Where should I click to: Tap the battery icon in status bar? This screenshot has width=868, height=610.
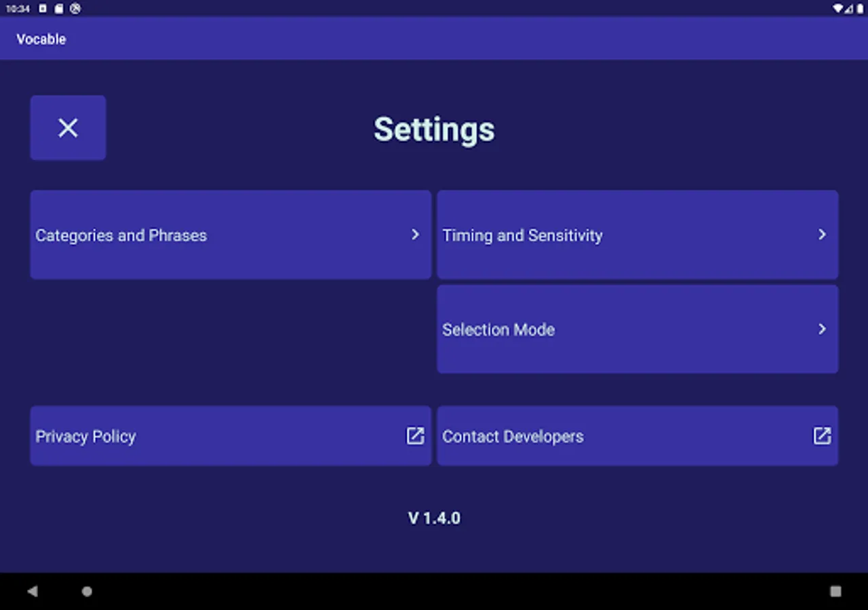click(x=860, y=9)
